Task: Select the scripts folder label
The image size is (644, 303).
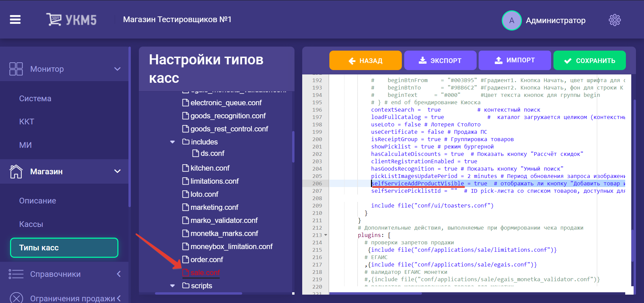Action: (201, 286)
